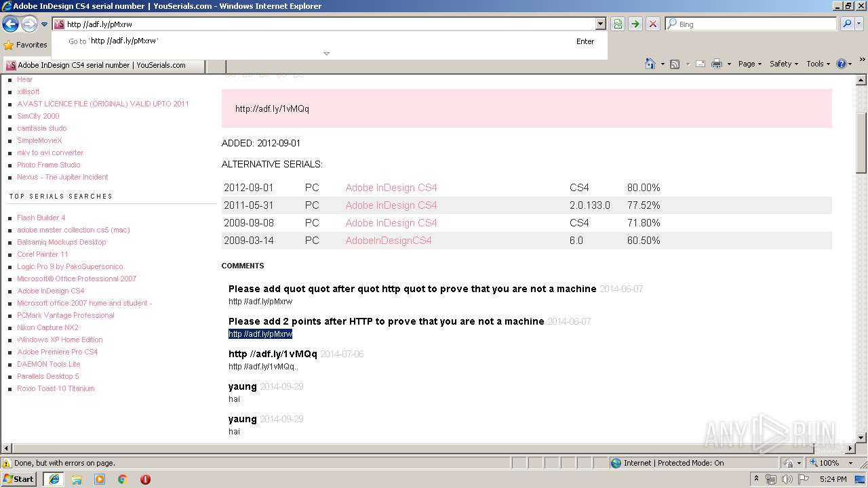Click inside the address bar URL field
Screen dimensions: 868x488
pyautogui.click(x=329, y=24)
